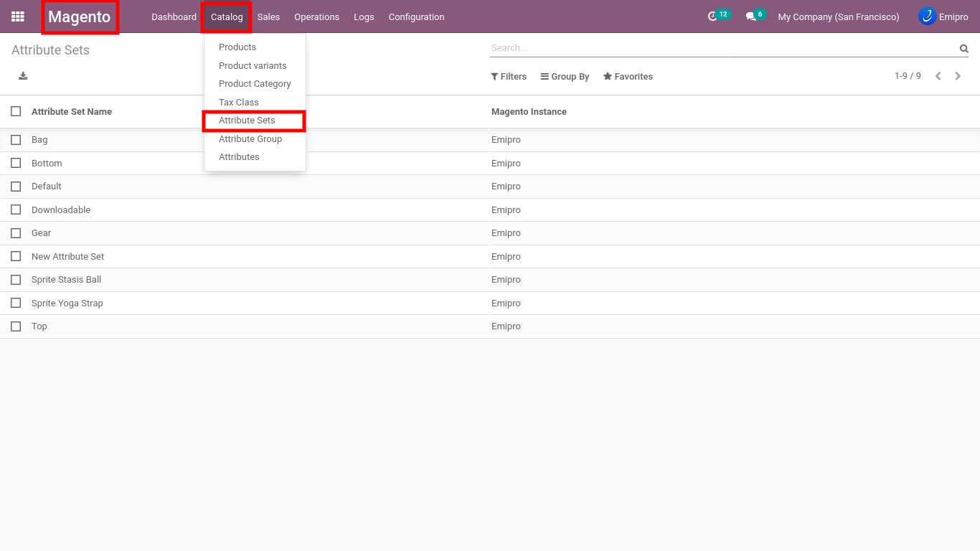The height and width of the screenshot is (551, 980).
Task: Open the apps grid menu icon
Action: [x=18, y=17]
